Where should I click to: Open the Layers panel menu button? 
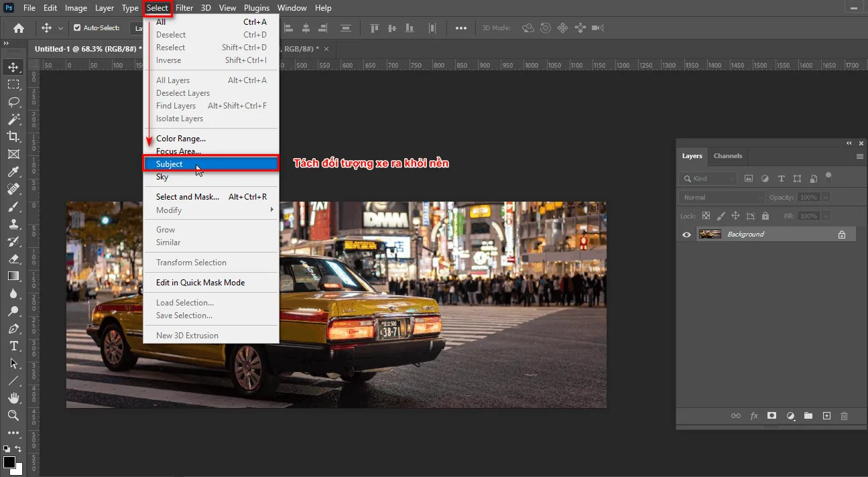pos(859,155)
